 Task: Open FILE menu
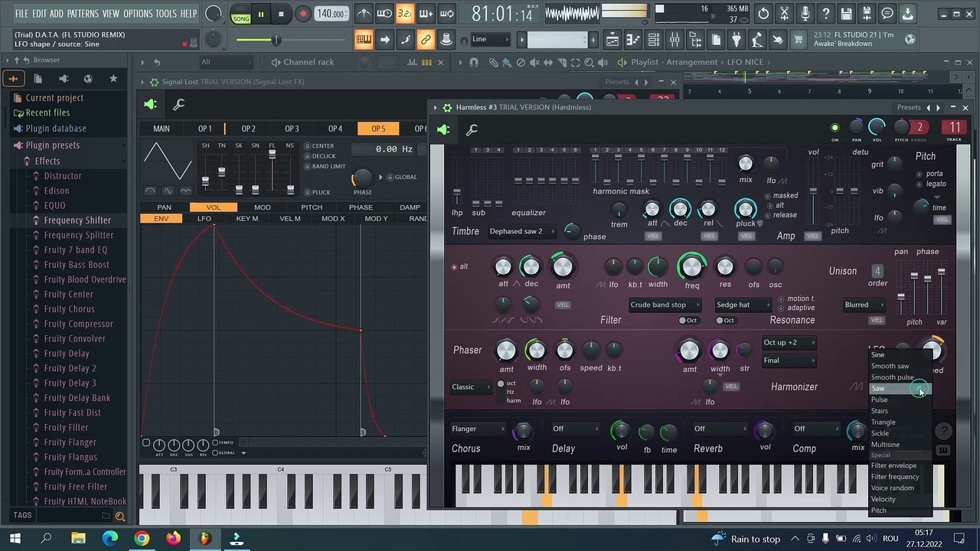click(21, 14)
